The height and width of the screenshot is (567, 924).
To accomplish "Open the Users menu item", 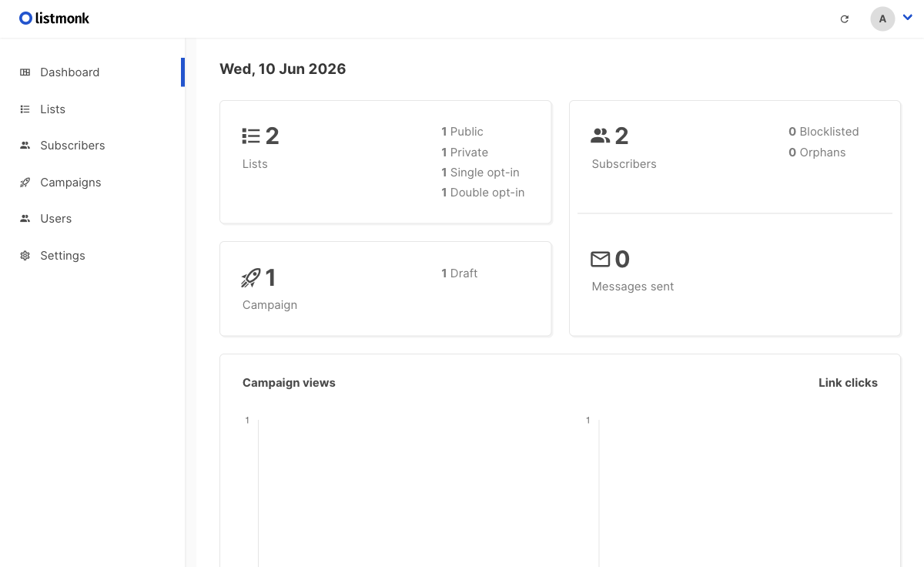I will click(x=92, y=219).
